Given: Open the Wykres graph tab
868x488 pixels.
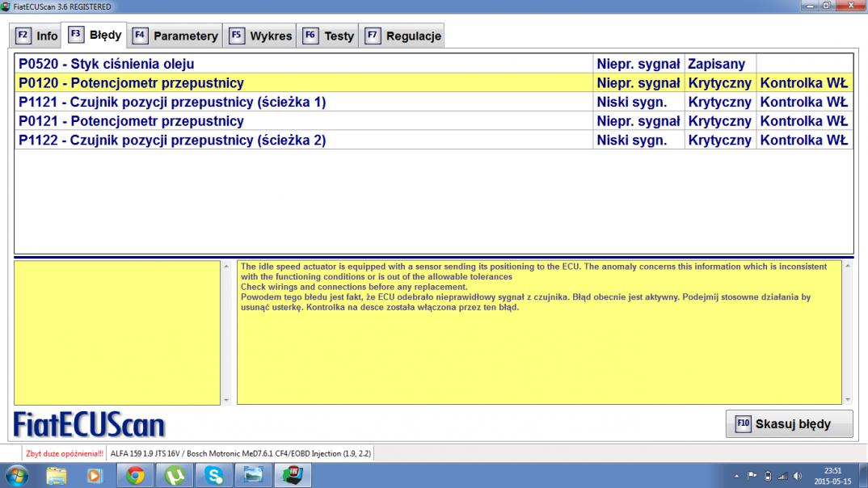Looking at the screenshot, I should click(261, 36).
